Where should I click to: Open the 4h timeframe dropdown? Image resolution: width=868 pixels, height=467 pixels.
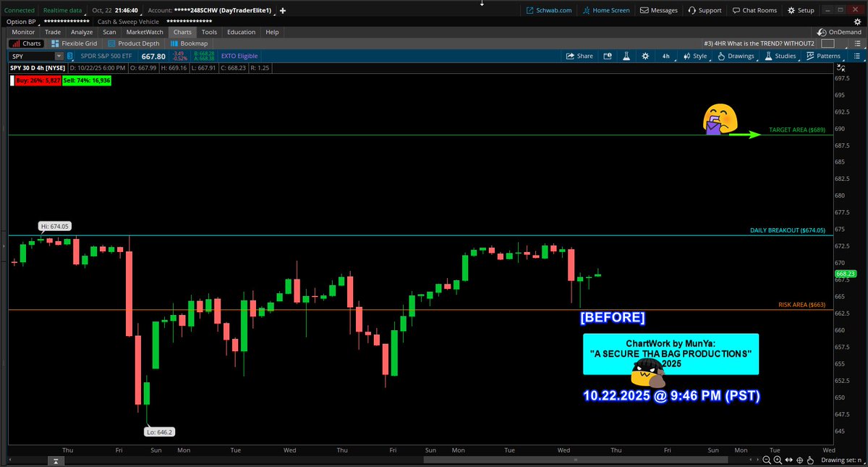[x=665, y=56]
